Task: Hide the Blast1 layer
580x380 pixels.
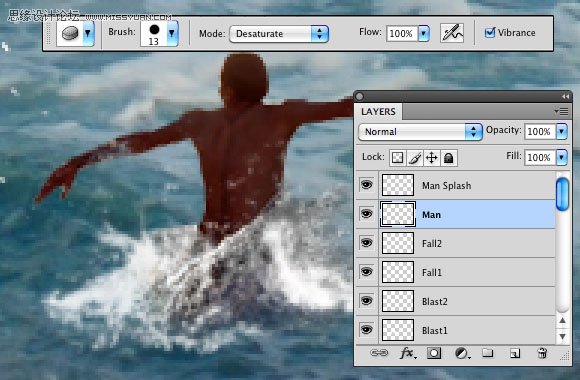Action: click(x=367, y=330)
